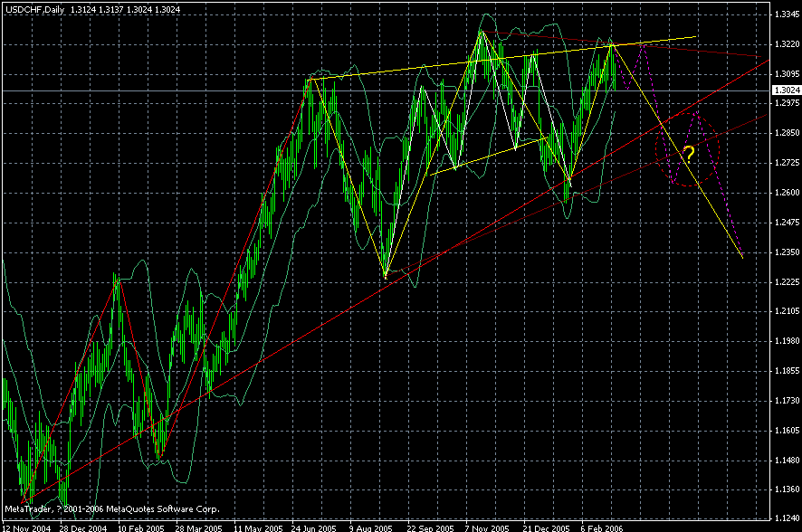This screenshot has width=802, height=532.
Task: Click the 1.2350 price axis label
Action: point(788,252)
